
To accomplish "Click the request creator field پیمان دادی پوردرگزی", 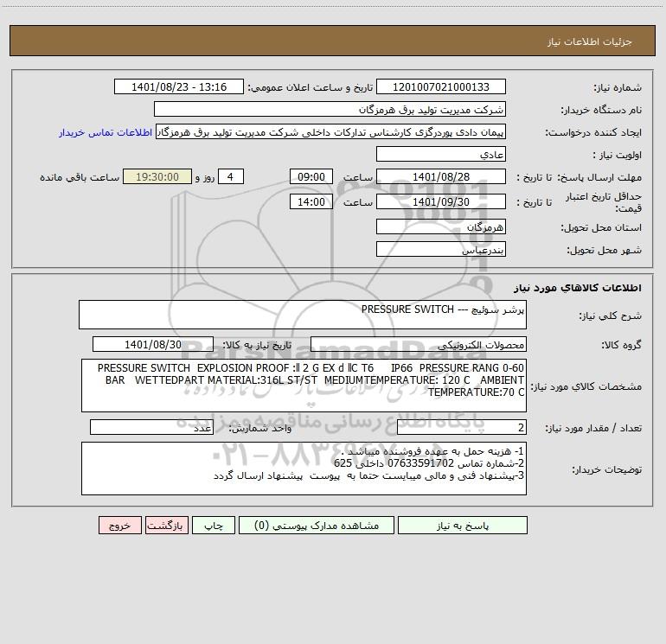I will tap(331, 131).
